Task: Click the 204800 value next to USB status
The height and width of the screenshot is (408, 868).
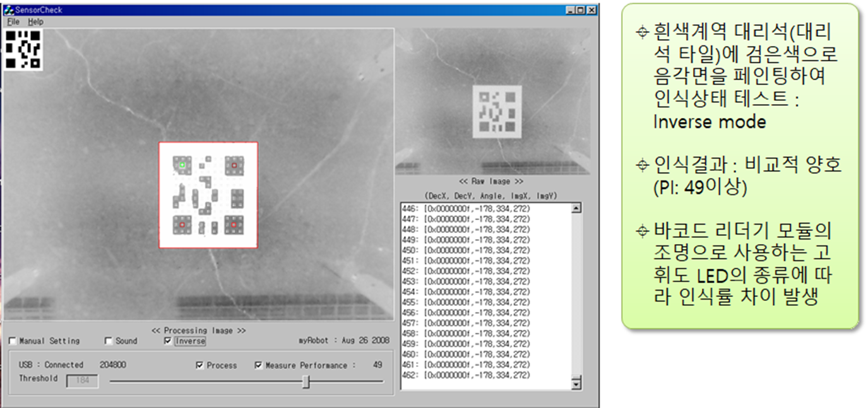Action: click(x=112, y=365)
